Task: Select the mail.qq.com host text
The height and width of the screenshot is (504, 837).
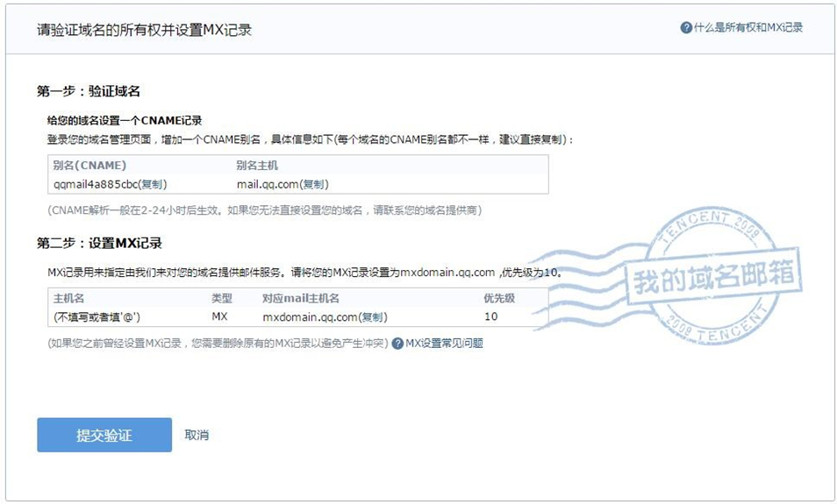Action: click(x=268, y=185)
